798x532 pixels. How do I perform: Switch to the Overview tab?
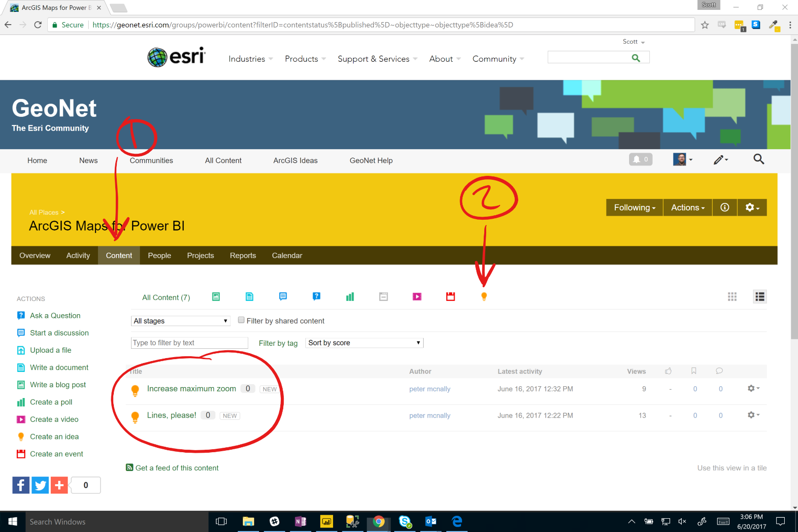35,255
